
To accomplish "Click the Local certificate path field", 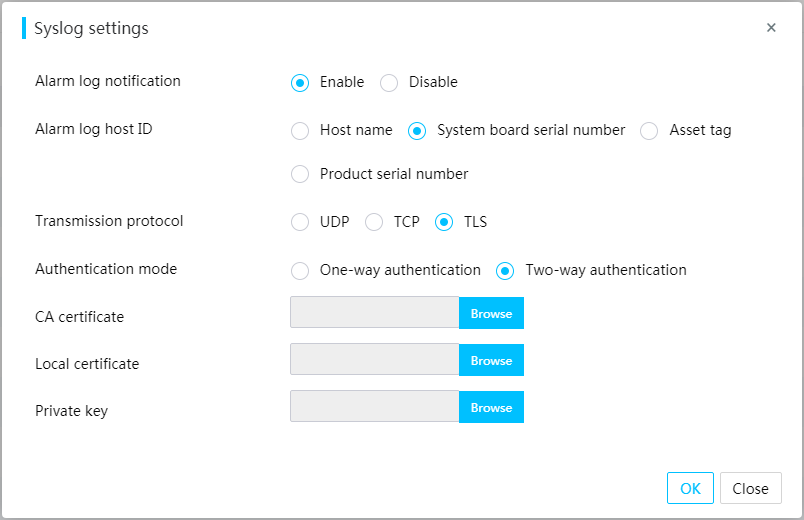I will [374, 359].
